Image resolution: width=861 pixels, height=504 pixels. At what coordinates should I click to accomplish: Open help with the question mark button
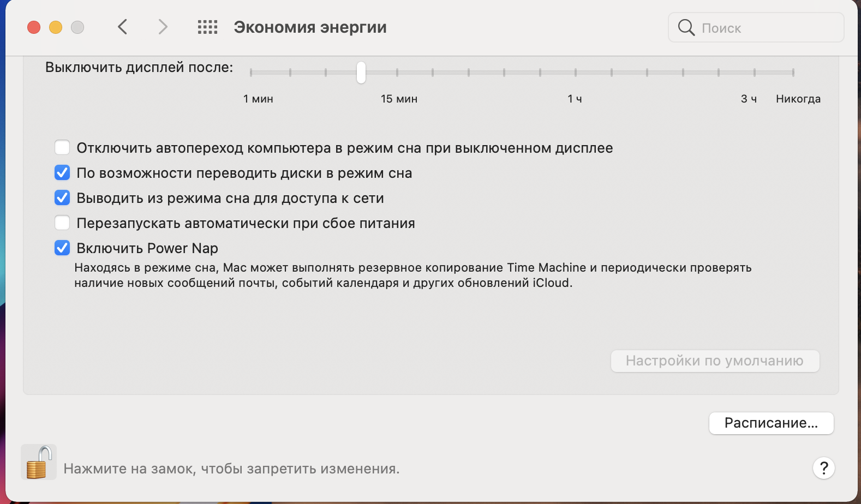[x=824, y=468]
